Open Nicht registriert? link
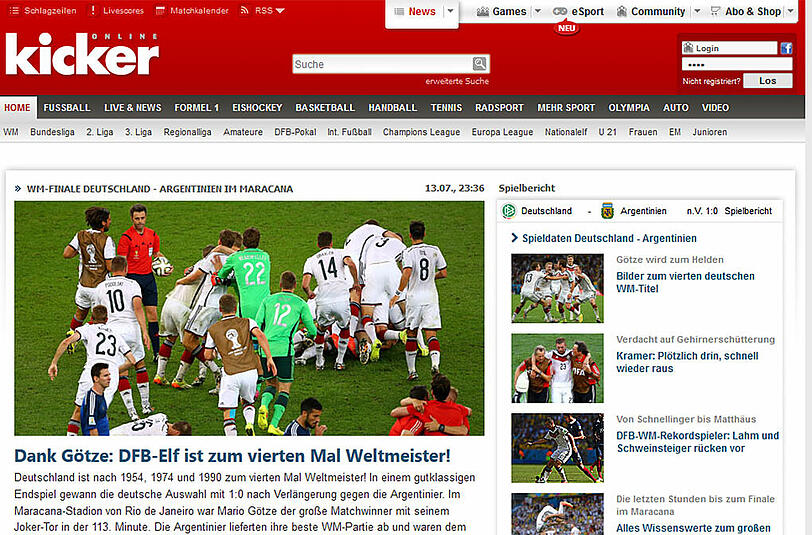Viewport: 812px width, 535px height. (711, 81)
